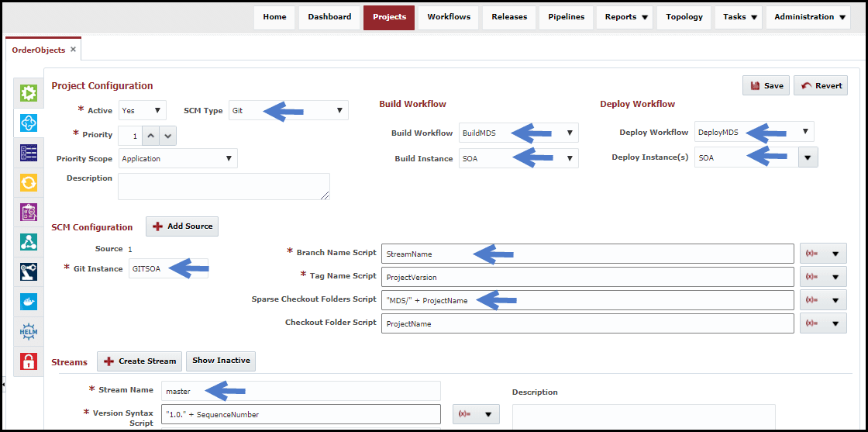Viewport: 868px width, 432px height.
Task: Switch to the Pipelines tab
Action: click(x=567, y=17)
